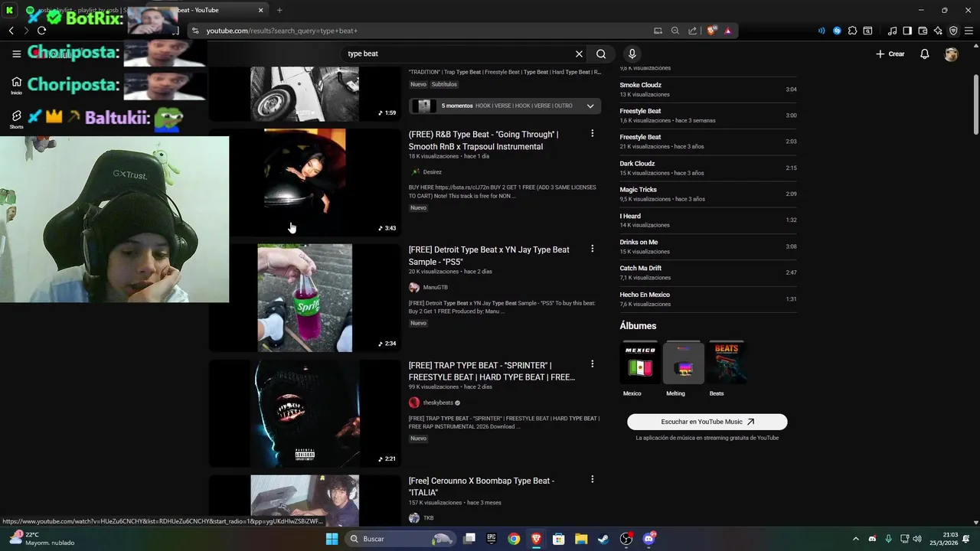This screenshot has height=551, width=980.
Task: Open the browser main hamburger menu
Action: (x=969, y=31)
